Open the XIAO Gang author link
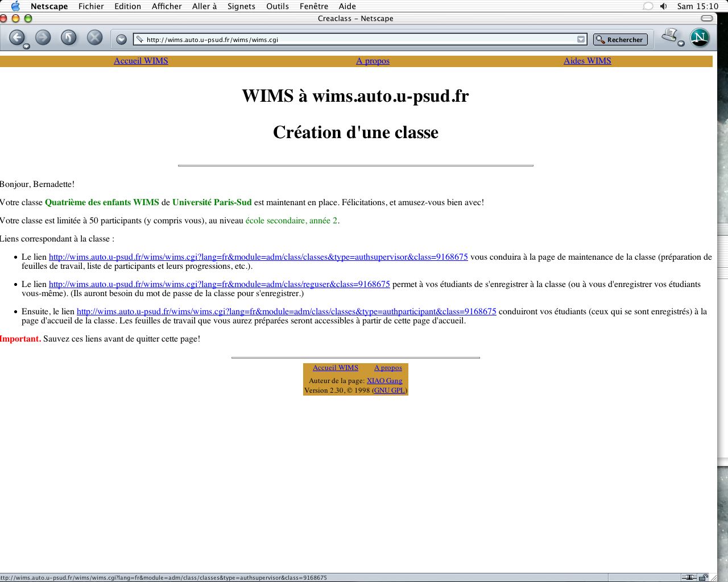Image resolution: width=728 pixels, height=582 pixels. pos(384,381)
